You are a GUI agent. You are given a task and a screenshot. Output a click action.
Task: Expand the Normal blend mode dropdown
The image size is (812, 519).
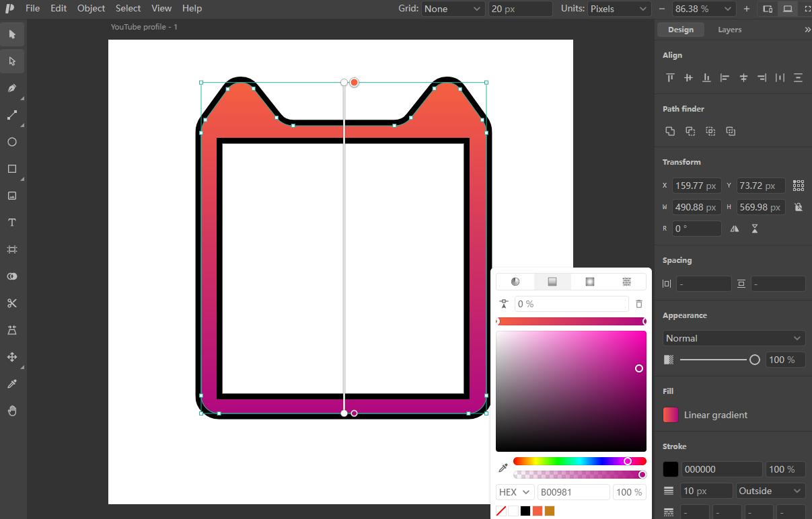click(733, 338)
